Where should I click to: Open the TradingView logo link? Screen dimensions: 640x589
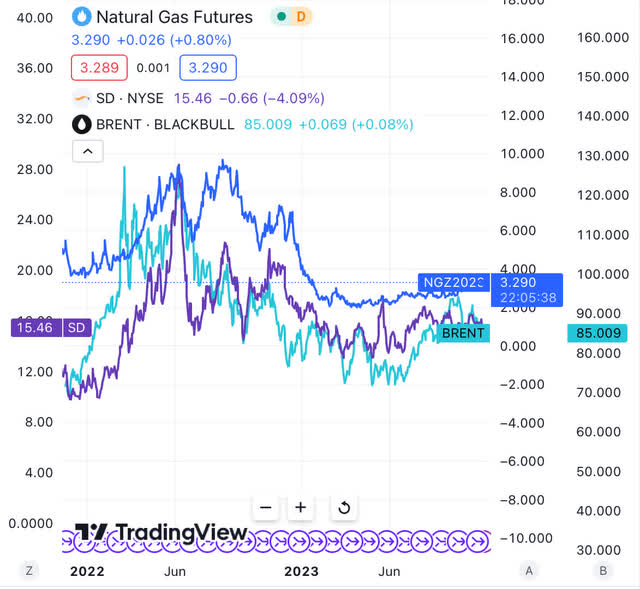pos(161,533)
